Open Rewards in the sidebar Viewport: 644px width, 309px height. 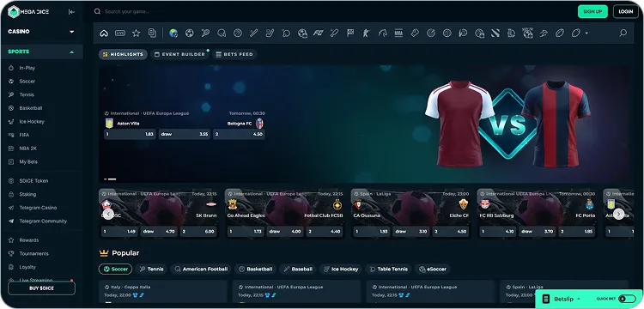click(x=28, y=240)
